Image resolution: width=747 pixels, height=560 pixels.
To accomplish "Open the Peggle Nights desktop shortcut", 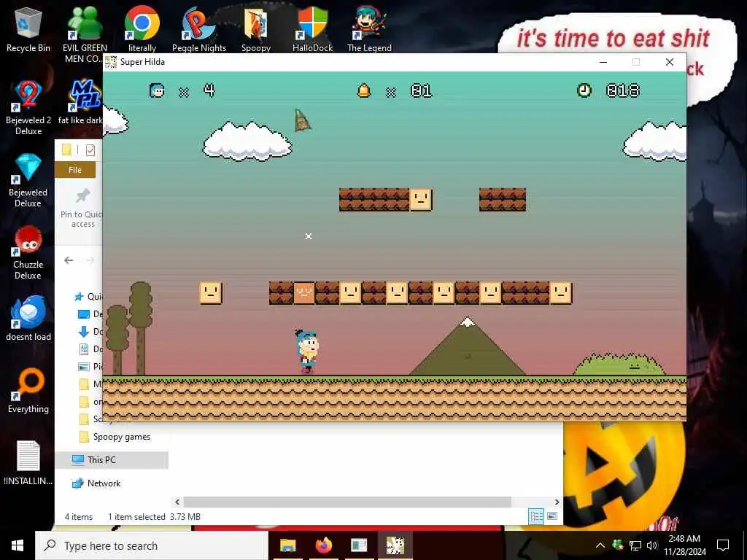I will (199, 29).
